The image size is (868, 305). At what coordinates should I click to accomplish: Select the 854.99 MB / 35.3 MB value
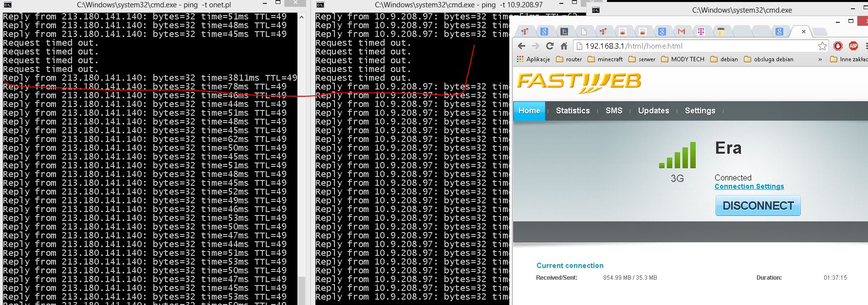point(630,278)
